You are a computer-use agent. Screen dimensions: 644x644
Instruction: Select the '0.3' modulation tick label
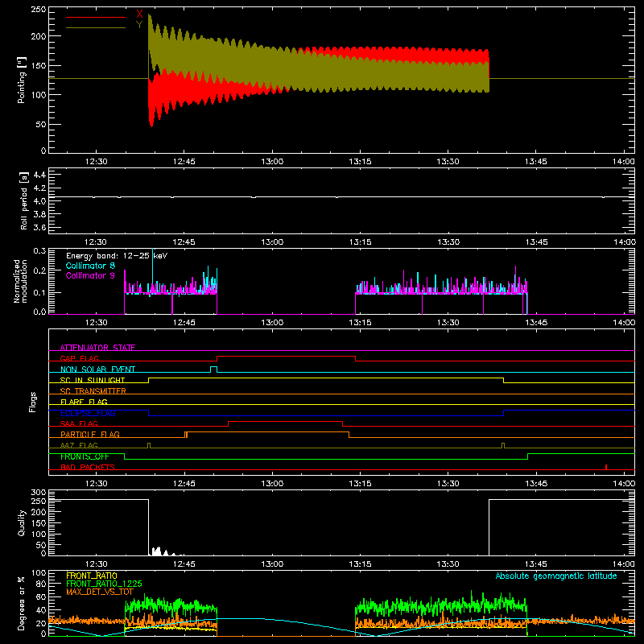(x=39, y=251)
